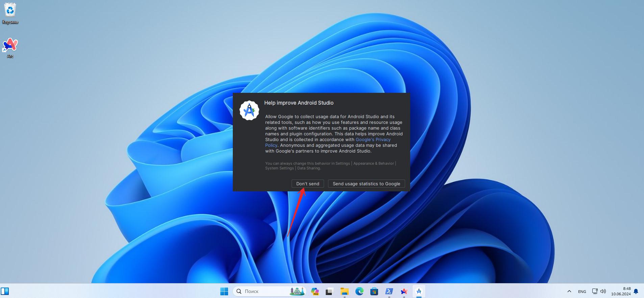Expand hidden system tray icons
Viewport: 644px width, 298px height.
(569, 291)
